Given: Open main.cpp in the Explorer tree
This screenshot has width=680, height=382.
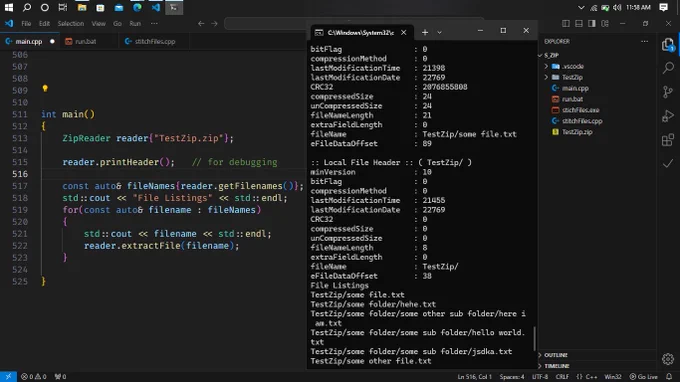Looking at the screenshot, I should point(575,88).
